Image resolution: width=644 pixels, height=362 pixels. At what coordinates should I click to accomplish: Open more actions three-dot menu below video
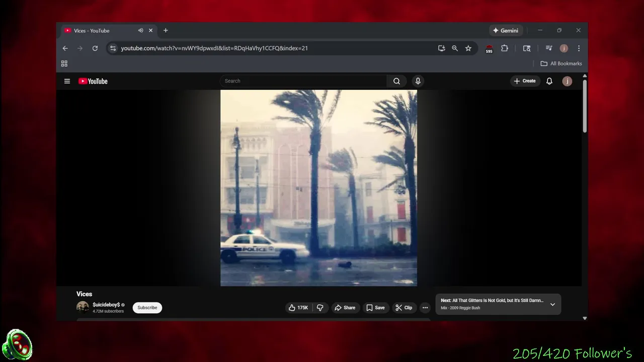click(425, 308)
